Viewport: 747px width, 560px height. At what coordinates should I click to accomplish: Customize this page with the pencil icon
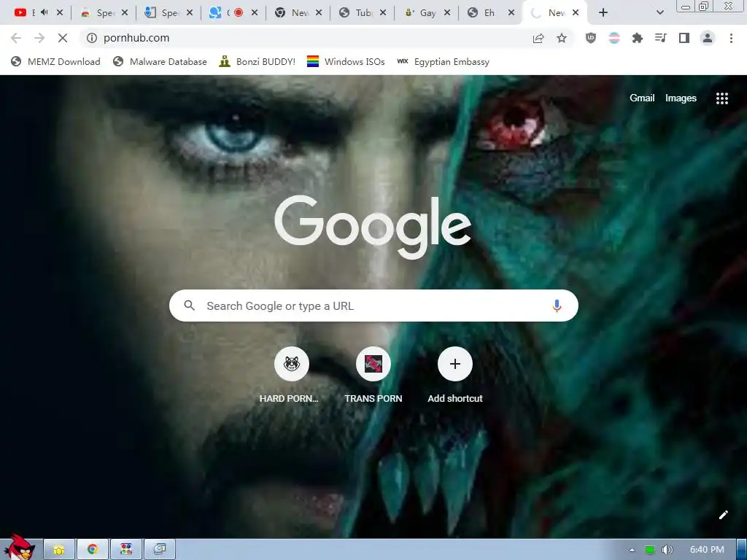(x=723, y=515)
